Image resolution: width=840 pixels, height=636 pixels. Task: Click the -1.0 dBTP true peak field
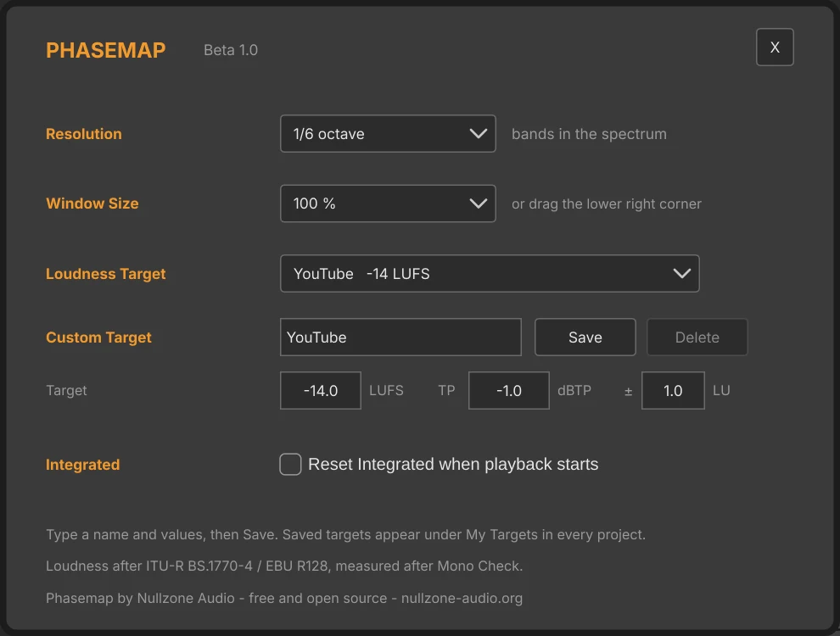pyautogui.click(x=509, y=390)
